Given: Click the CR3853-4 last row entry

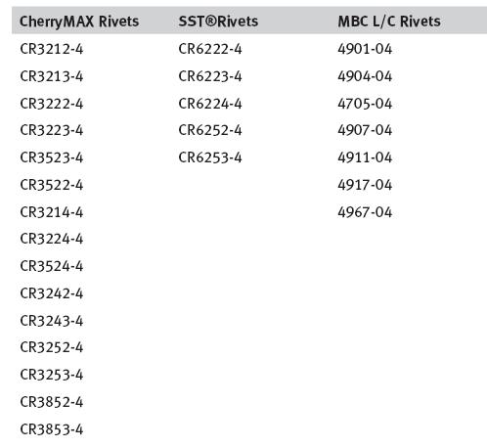Looking at the screenshot, I should click(52, 429).
